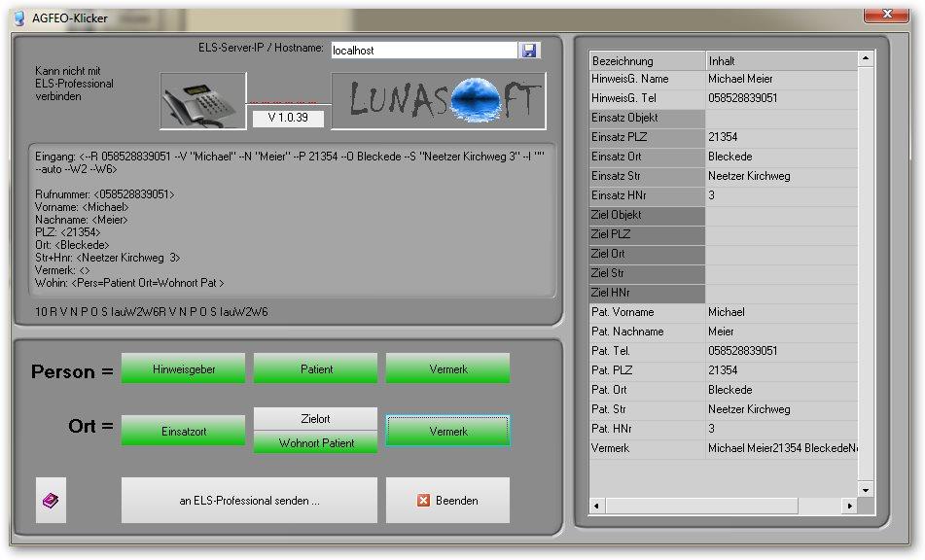Toggle Person Patient button

click(x=315, y=369)
